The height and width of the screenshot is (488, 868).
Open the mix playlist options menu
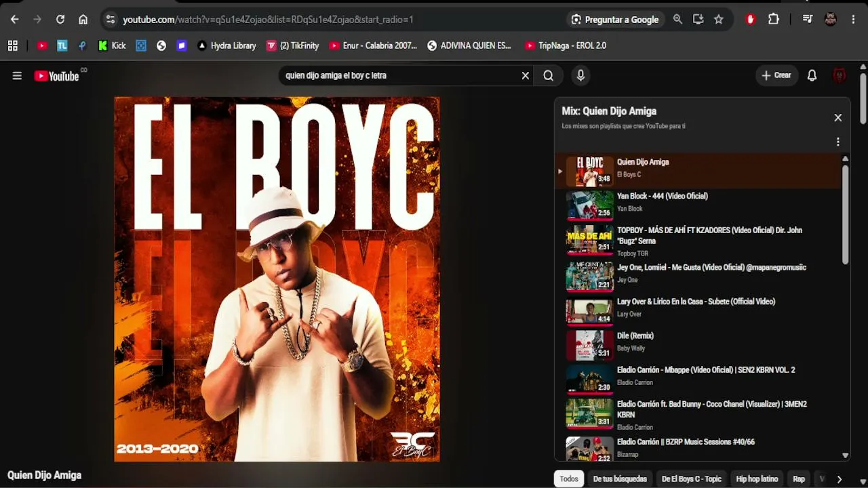coord(838,142)
